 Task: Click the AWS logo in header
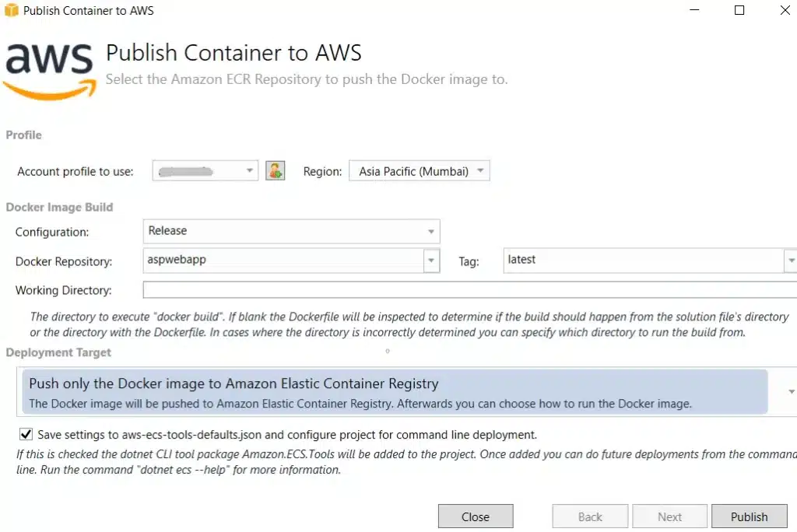tap(50, 71)
